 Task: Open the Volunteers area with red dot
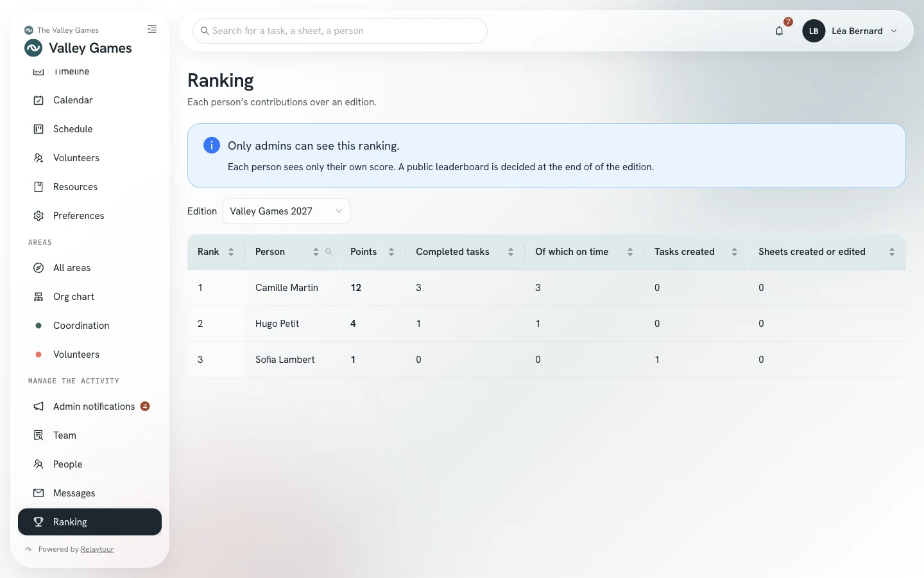(x=90, y=355)
